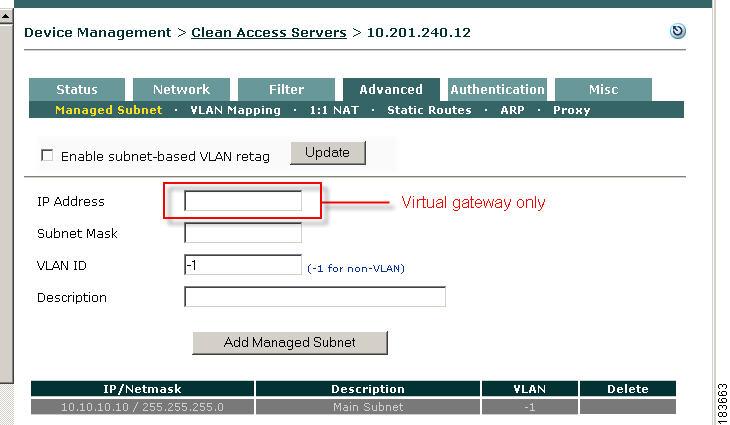730x425 pixels.
Task: Open the Misc tab
Action: pyautogui.click(x=603, y=89)
